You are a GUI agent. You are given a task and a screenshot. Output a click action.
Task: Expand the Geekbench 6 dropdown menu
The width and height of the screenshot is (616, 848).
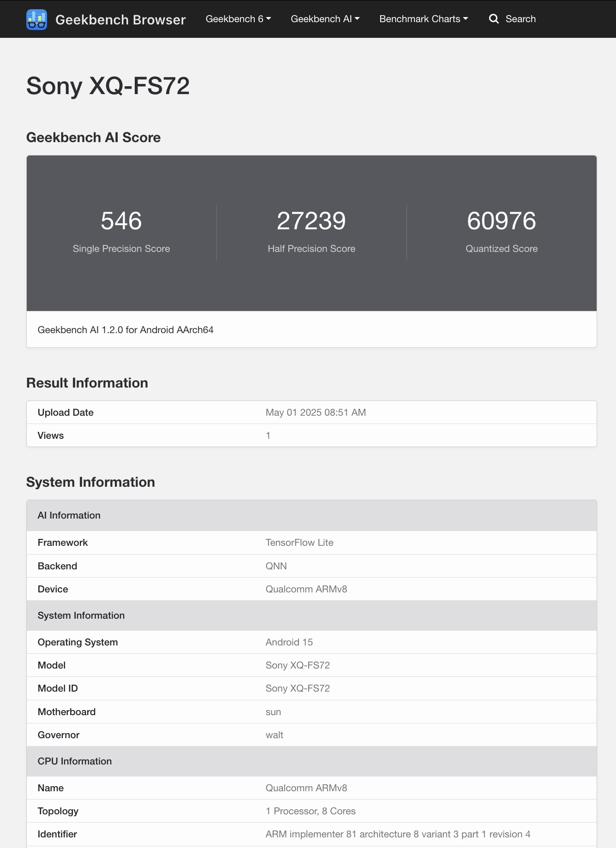(x=238, y=19)
